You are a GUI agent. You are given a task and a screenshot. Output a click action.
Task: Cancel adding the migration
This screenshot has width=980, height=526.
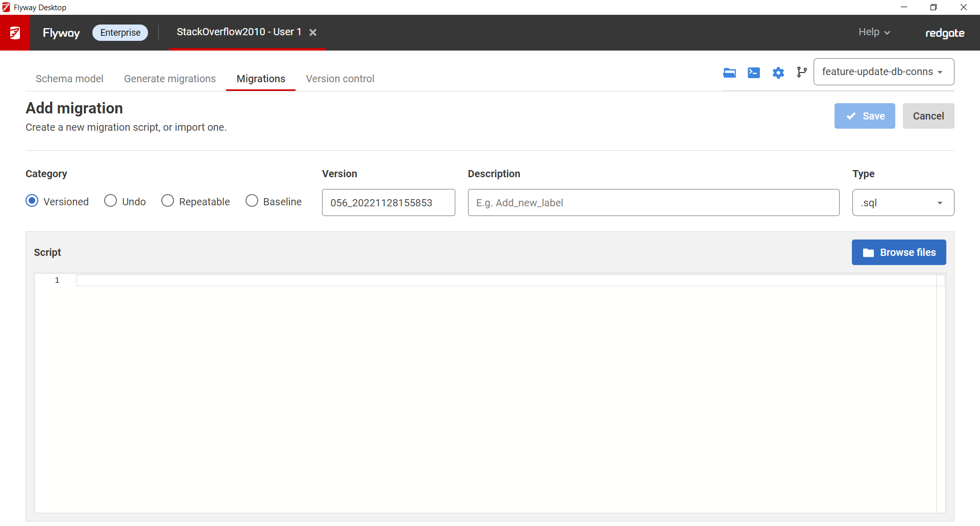pyautogui.click(x=928, y=116)
